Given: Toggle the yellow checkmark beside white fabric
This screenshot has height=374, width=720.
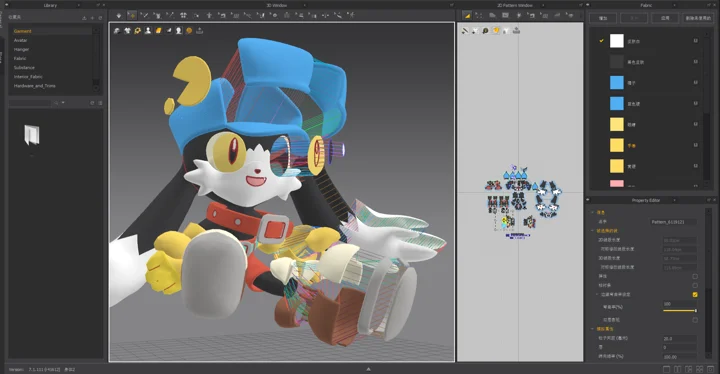Looking at the screenshot, I should (601, 41).
